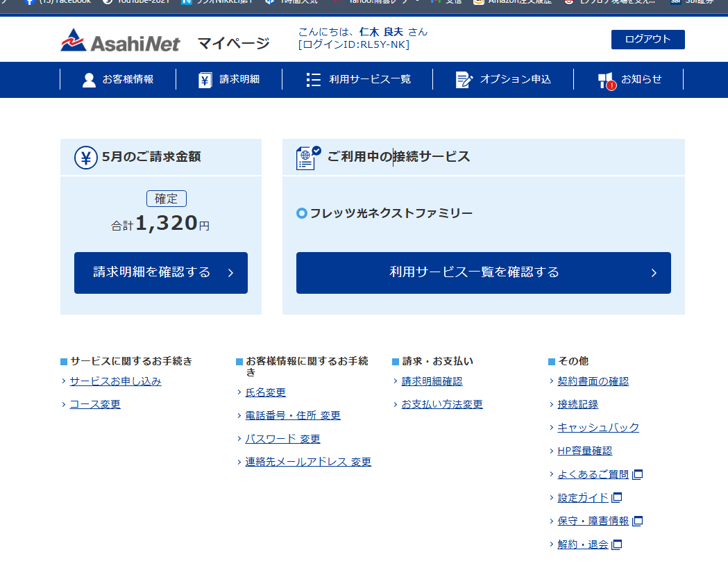Open the 連絡先メールアドレス 変更 link
Image resolution: width=728 pixels, height=575 pixels.
point(308,462)
